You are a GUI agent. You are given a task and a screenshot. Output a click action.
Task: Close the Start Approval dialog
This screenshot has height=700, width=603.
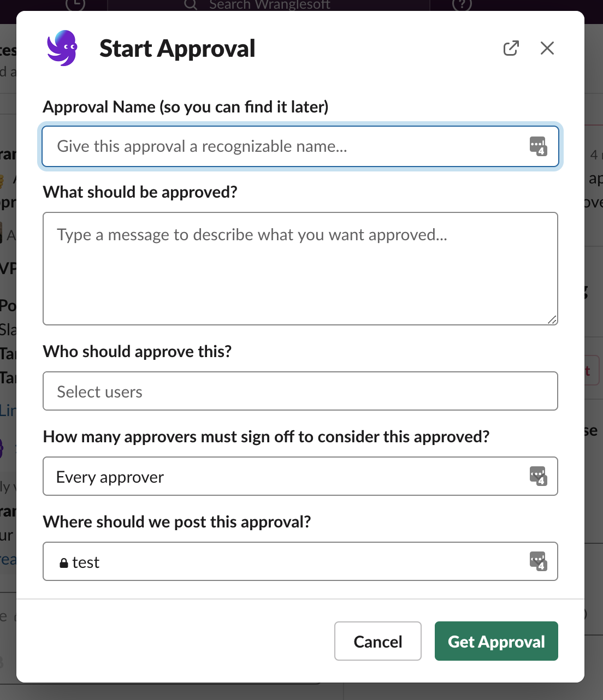click(x=547, y=48)
